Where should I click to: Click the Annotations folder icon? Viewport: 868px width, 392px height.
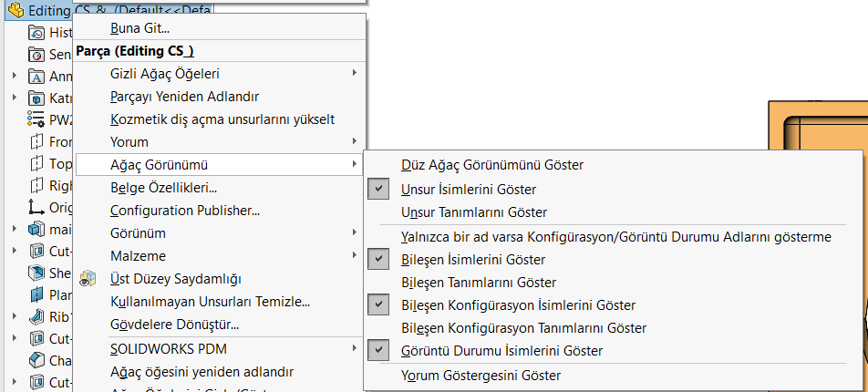[36, 76]
